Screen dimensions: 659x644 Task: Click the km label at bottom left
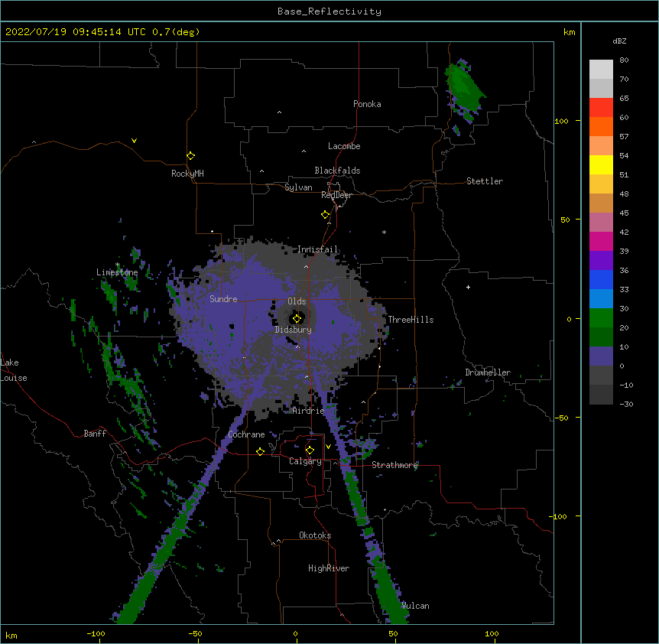11,635
